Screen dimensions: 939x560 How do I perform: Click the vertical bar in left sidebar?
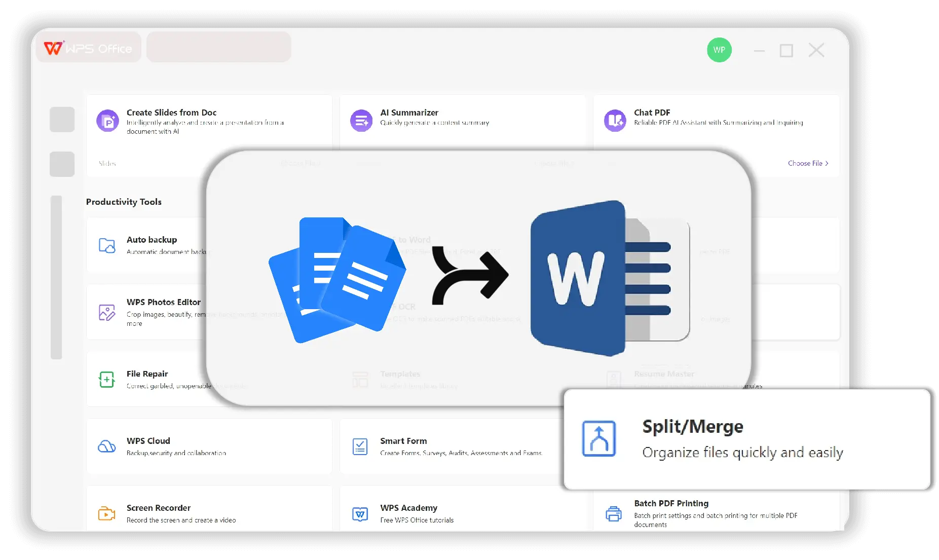point(56,277)
